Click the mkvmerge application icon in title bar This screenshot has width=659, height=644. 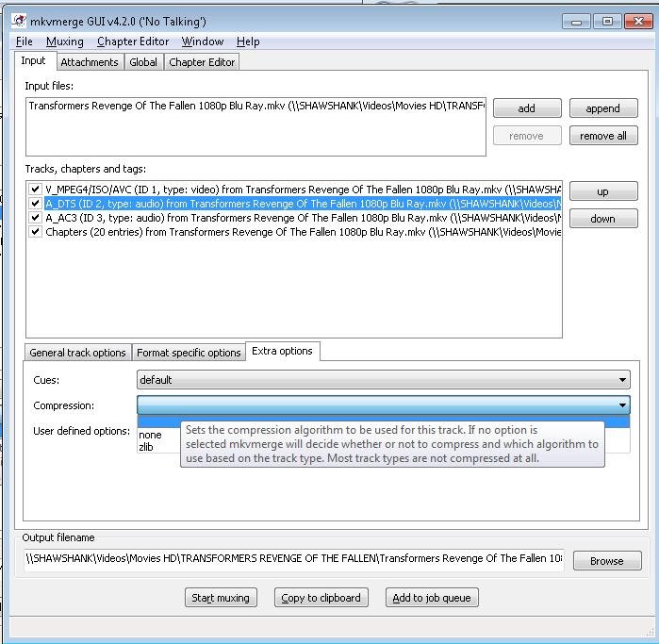[19, 21]
